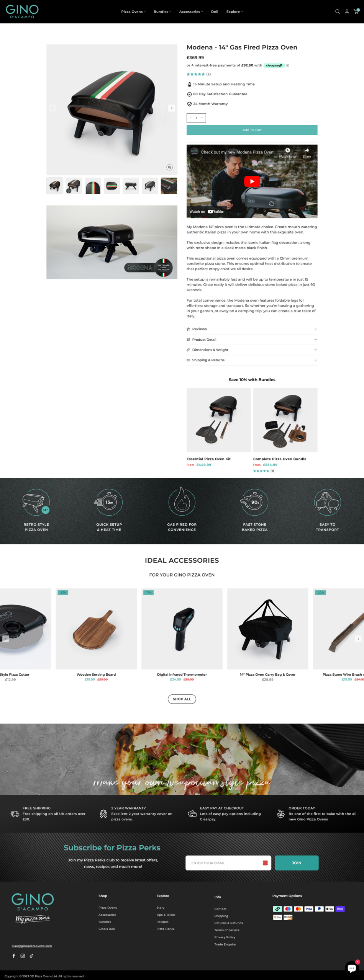
Task: Click the SHOP ALL button
Action: (x=182, y=699)
